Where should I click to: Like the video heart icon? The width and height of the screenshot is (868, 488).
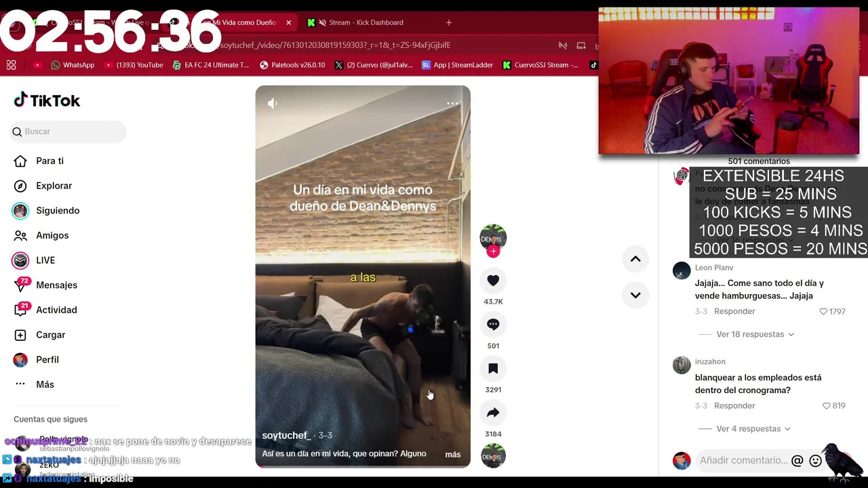click(x=493, y=281)
